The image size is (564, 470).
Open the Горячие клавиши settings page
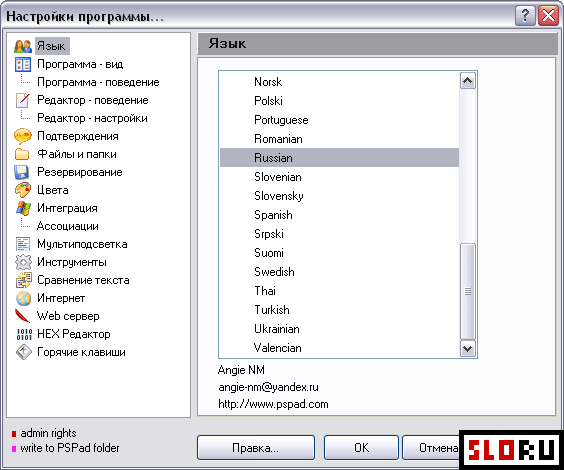(x=81, y=352)
